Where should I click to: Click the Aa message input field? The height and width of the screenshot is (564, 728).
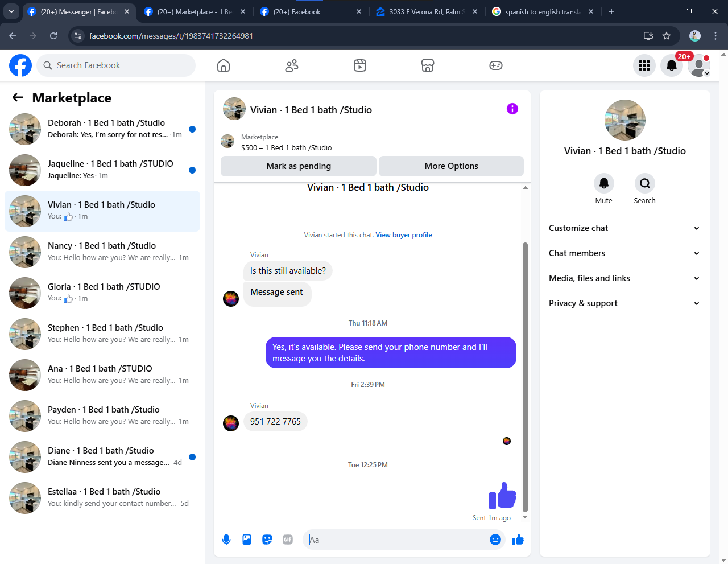pos(396,540)
